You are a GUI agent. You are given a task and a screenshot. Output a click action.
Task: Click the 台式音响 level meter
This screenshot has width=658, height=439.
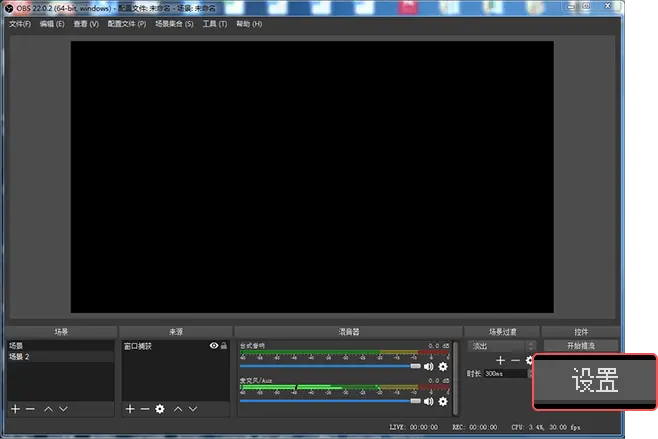(x=345, y=353)
